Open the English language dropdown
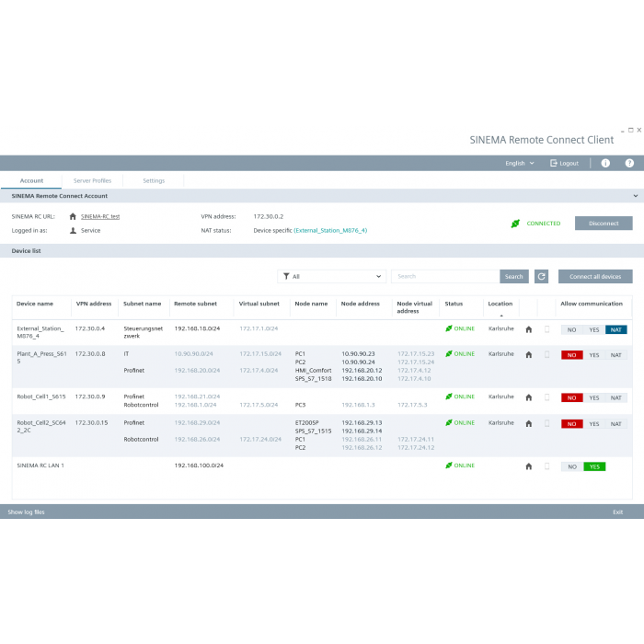The height and width of the screenshot is (644, 644). click(x=519, y=163)
